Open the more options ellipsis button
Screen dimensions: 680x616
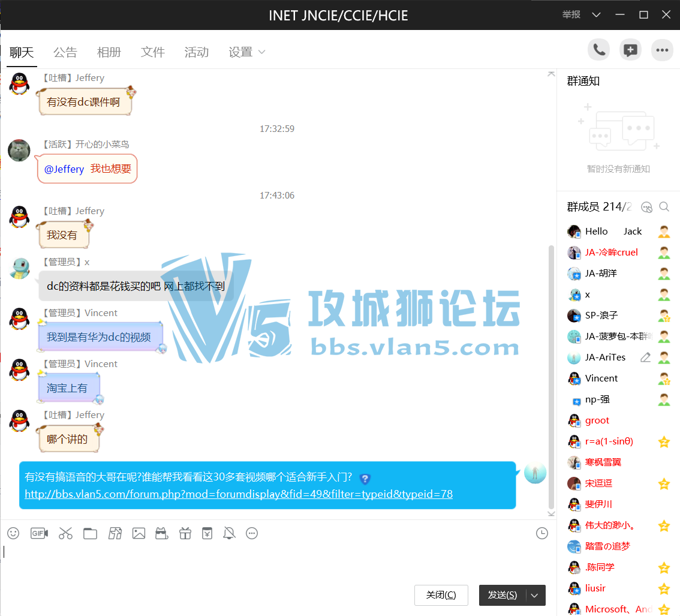(x=662, y=50)
